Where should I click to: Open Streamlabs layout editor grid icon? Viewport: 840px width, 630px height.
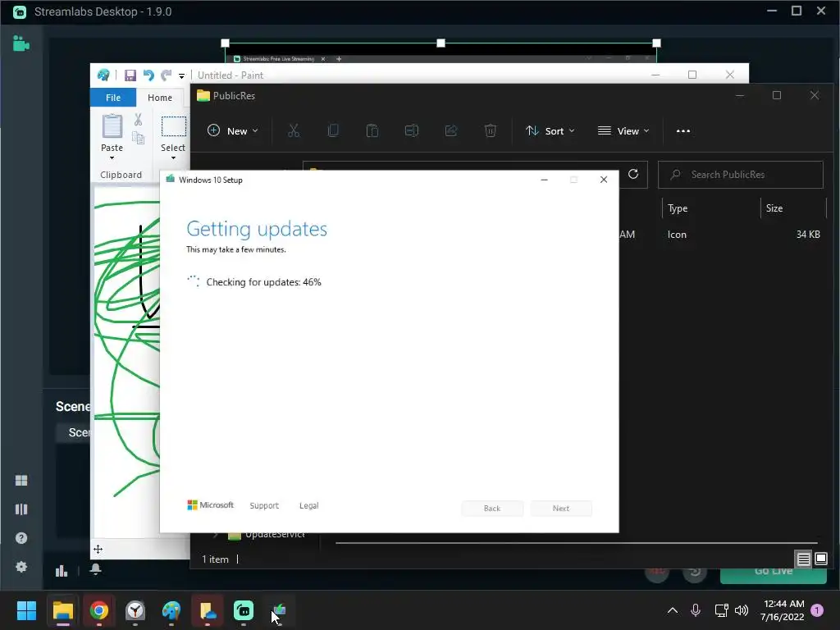pos(21,481)
